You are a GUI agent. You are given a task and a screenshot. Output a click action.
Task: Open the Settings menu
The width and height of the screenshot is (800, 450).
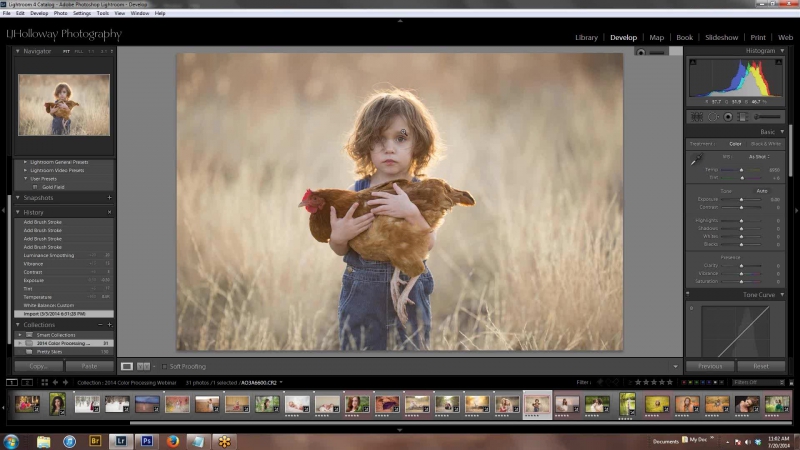coord(82,13)
